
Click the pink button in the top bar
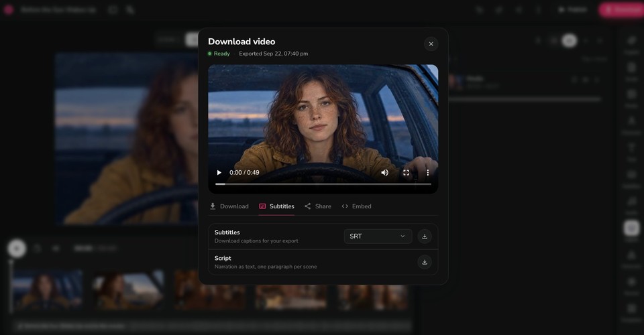click(x=621, y=9)
